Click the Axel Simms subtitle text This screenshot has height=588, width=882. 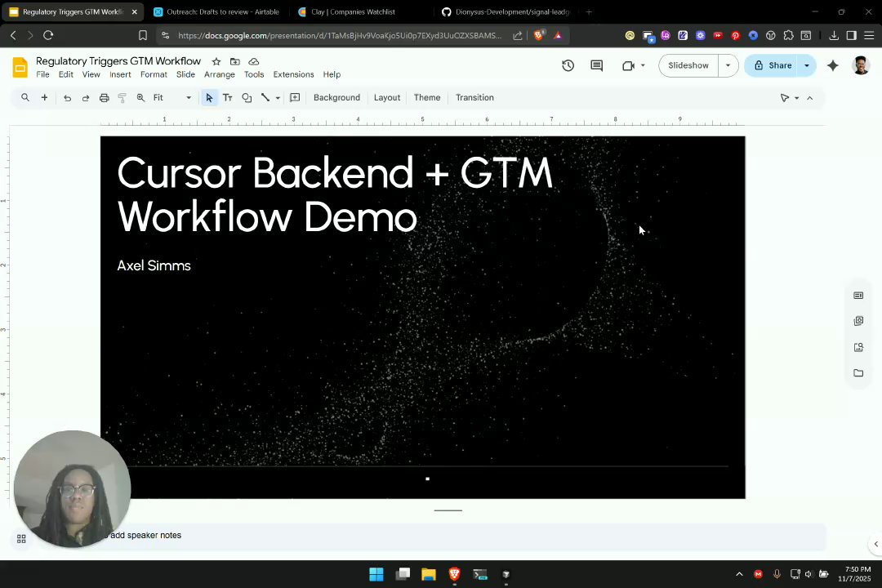point(154,265)
